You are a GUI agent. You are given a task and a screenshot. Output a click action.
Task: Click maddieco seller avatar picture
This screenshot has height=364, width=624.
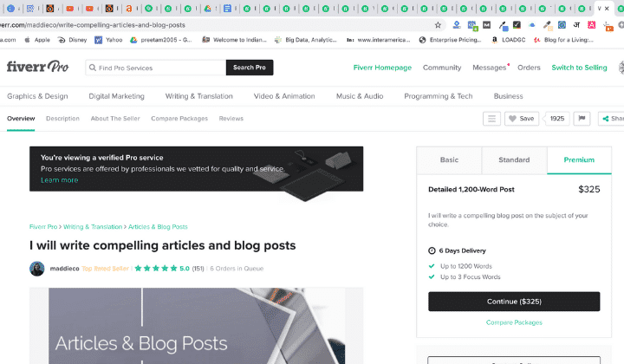[37, 269]
